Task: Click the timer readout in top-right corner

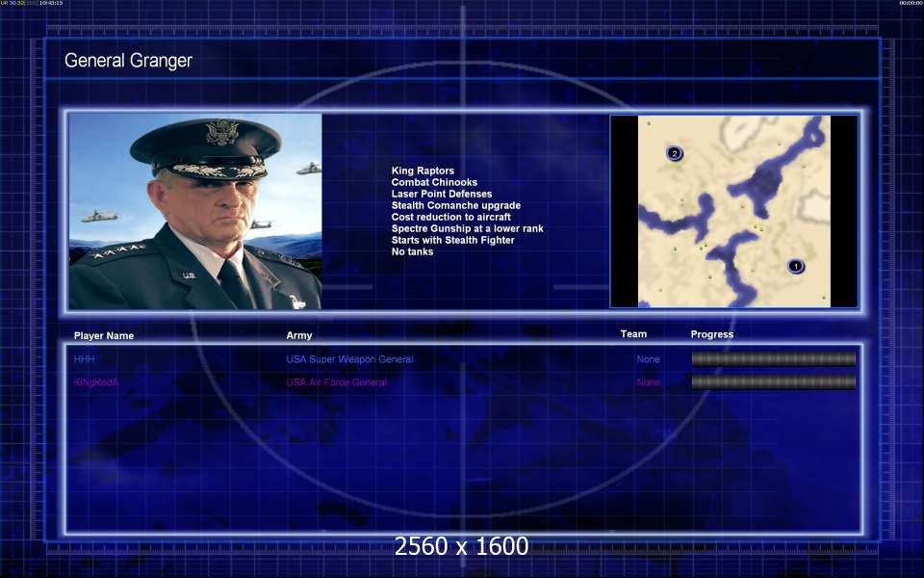Action: point(911,3)
